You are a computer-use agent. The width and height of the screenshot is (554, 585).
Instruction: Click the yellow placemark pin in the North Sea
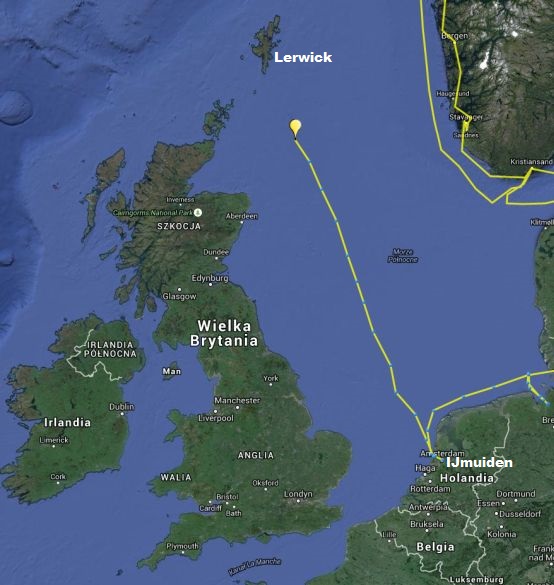(295, 128)
